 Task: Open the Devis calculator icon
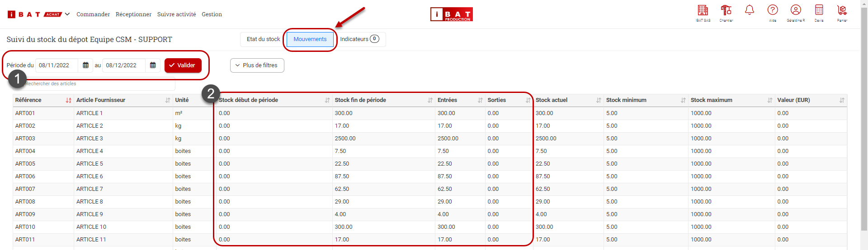(819, 10)
